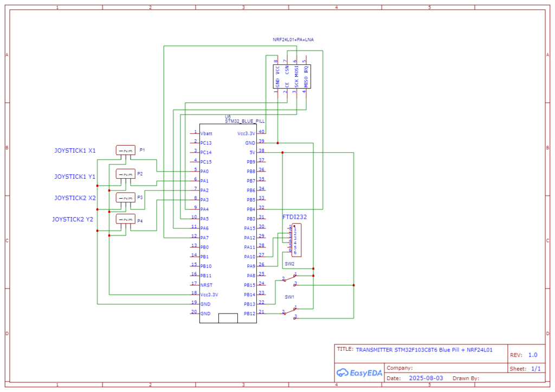Viewport: 555px width, 392px height.
Task: Click the PB13 pin label
Action: [249, 304]
